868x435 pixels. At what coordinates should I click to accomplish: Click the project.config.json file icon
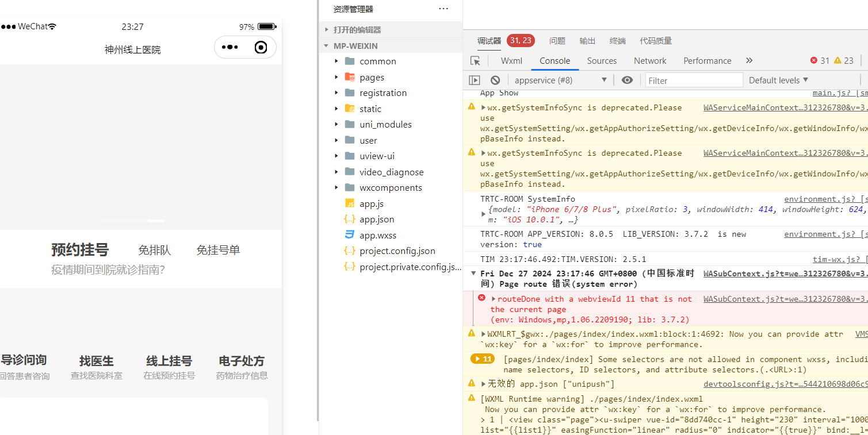(x=350, y=251)
